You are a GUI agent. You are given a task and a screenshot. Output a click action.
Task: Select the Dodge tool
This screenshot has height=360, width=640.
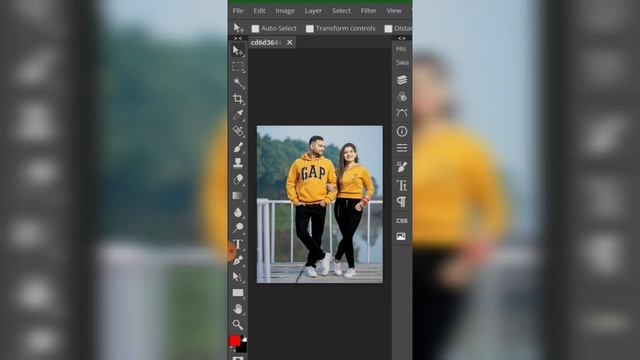coord(238,228)
